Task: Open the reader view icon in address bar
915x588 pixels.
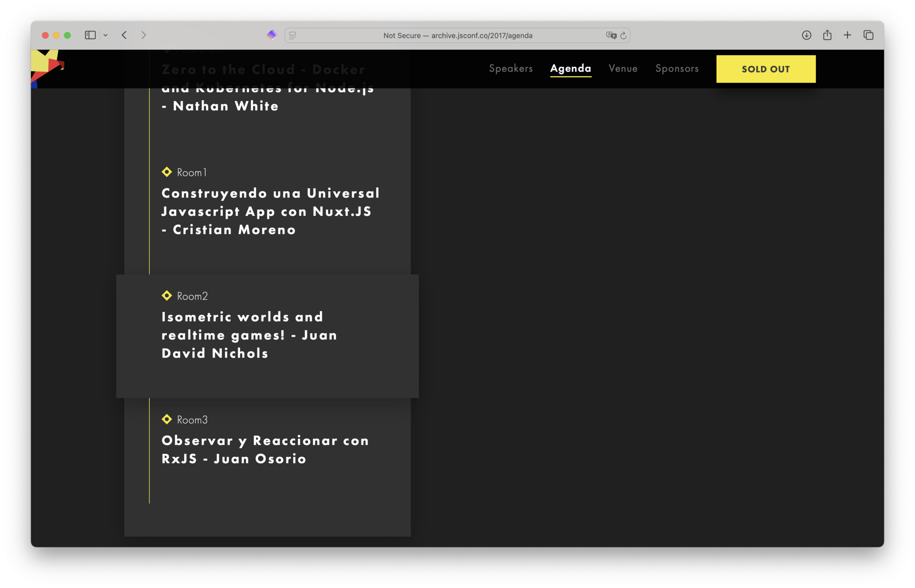Action: [x=293, y=35]
